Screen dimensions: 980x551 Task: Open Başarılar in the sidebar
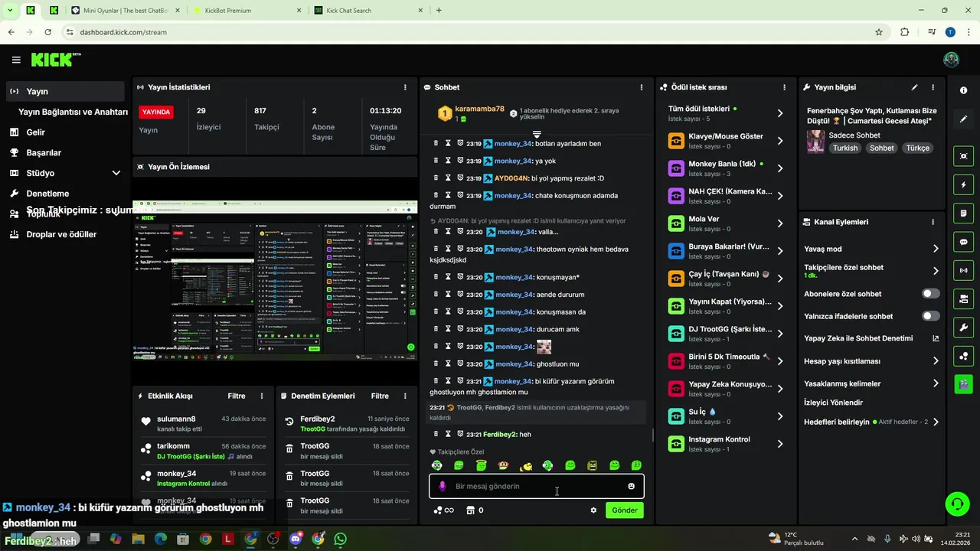click(44, 152)
